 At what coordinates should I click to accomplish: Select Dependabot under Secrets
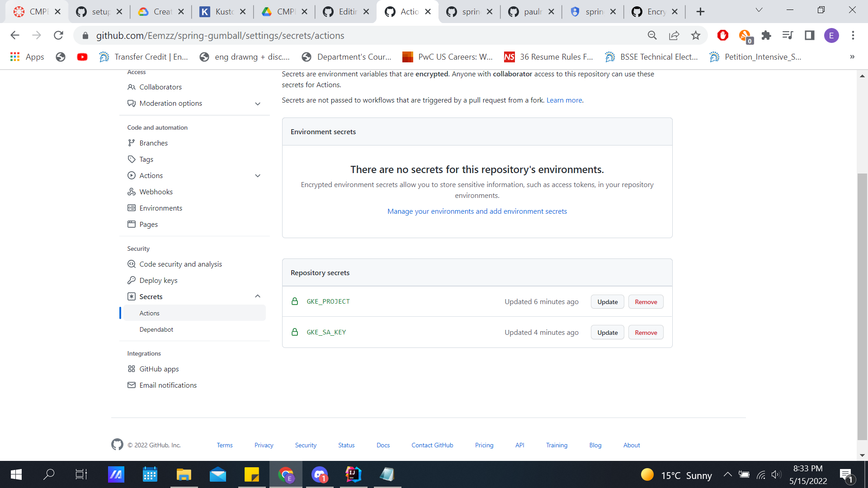(156, 329)
